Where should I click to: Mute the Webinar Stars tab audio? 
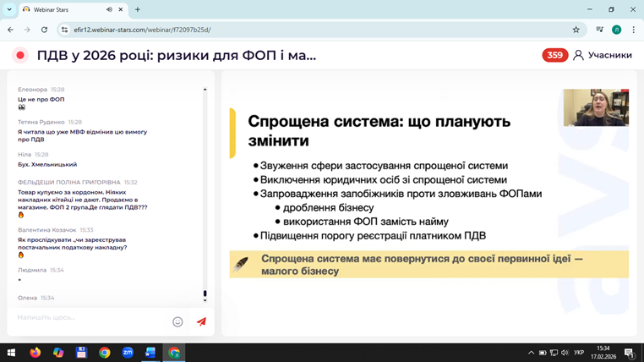click(109, 10)
